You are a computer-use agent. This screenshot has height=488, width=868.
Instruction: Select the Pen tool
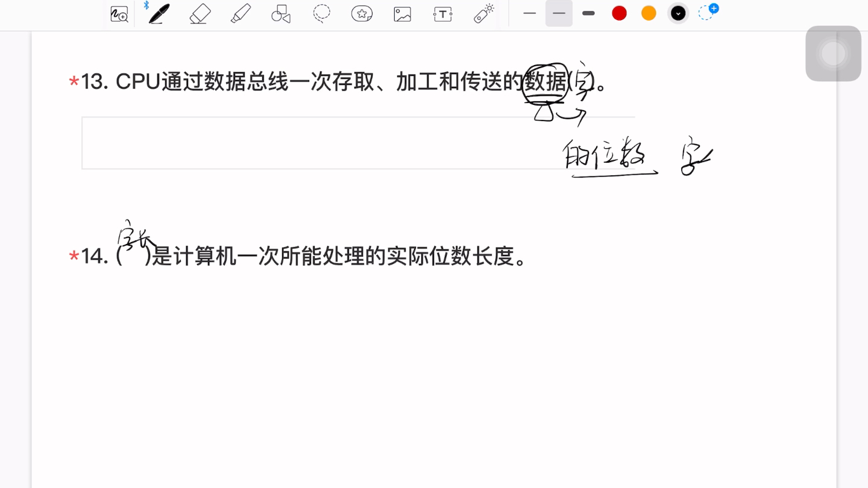[159, 13]
